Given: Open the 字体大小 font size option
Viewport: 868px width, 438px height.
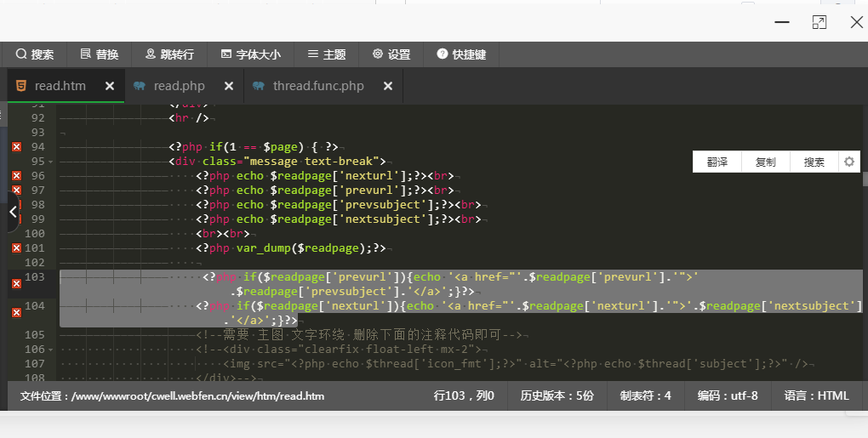Looking at the screenshot, I should pyautogui.click(x=250, y=54).
